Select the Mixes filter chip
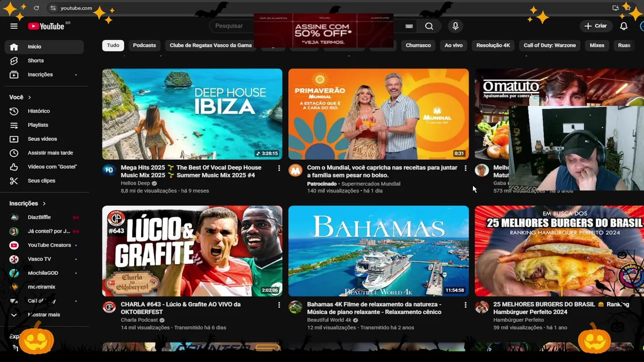This screenshot has height=362, width=644. pyautogui.click(x=597, y=45)
